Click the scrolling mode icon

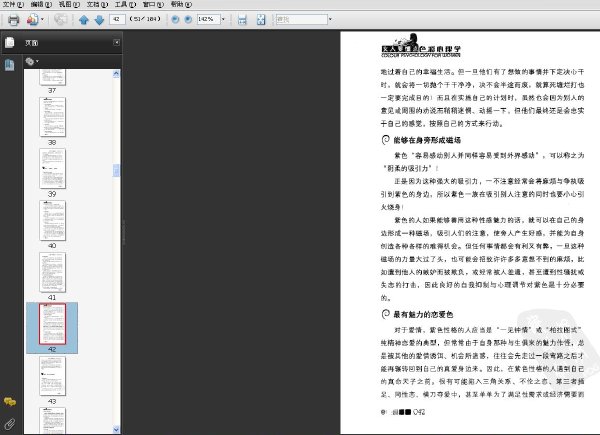click(x=242, y=20)
